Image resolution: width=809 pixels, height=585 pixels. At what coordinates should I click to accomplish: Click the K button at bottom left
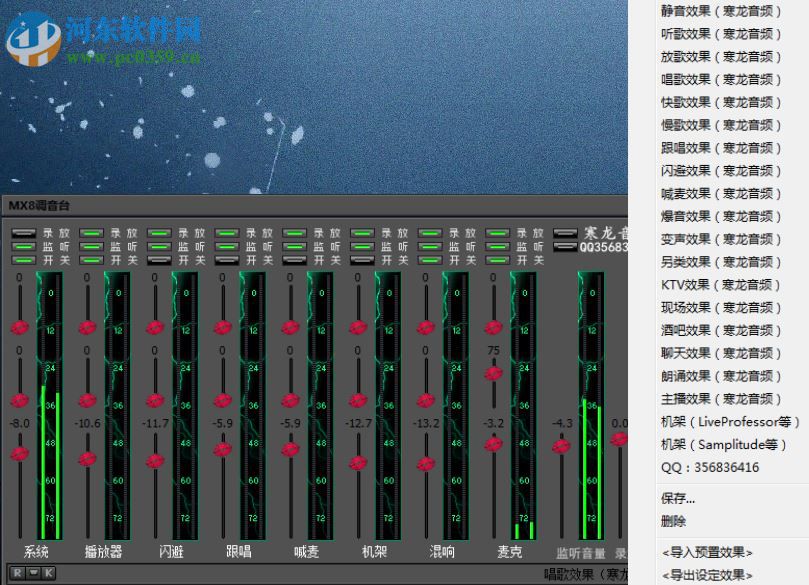47,572
